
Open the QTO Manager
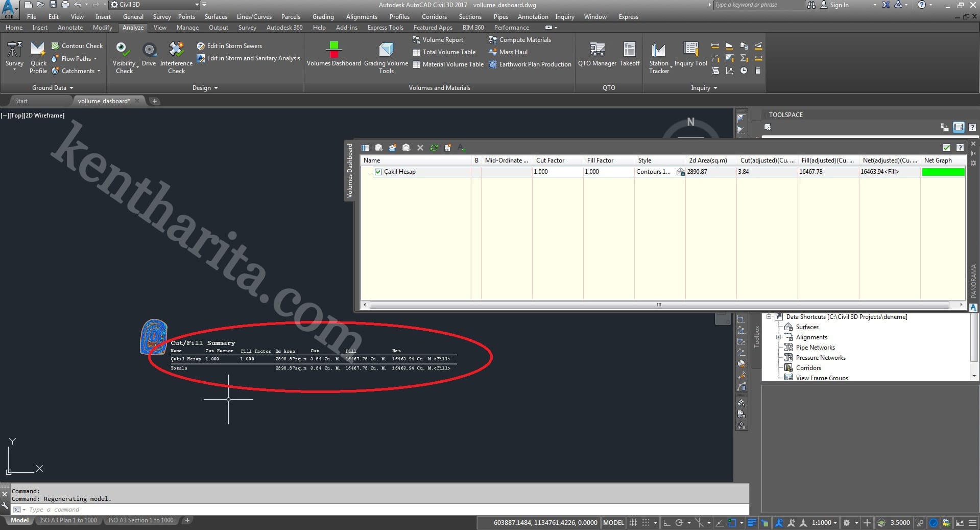596,54
